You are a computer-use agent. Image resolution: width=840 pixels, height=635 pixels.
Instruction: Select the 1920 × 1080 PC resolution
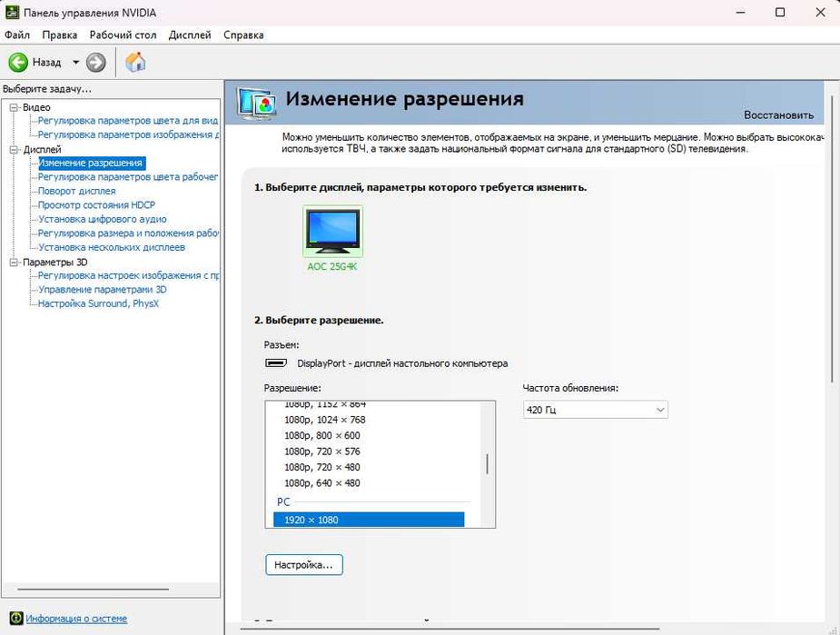pyautogui.click(x=369, y=520)
